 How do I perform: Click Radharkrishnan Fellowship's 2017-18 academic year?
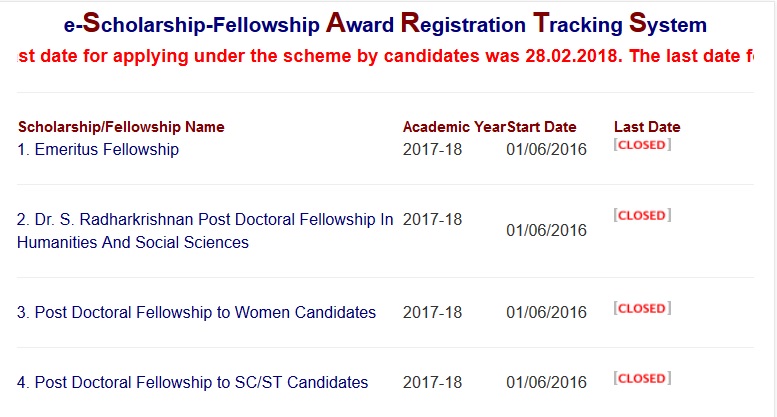(x=432, y=220)
